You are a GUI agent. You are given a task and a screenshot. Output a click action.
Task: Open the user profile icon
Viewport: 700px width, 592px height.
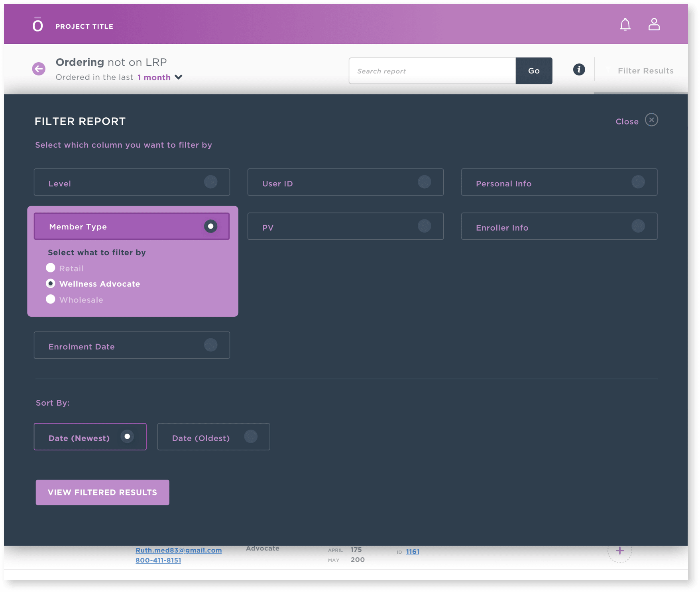654,24
